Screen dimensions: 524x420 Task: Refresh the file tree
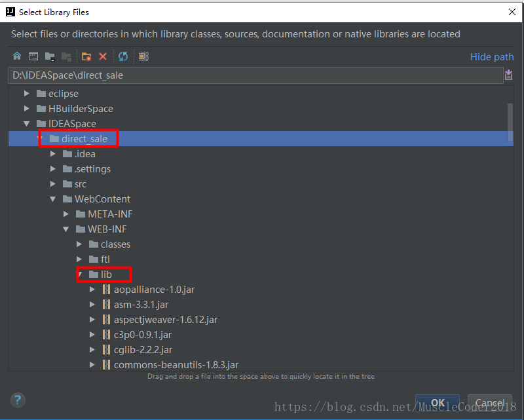123,56
